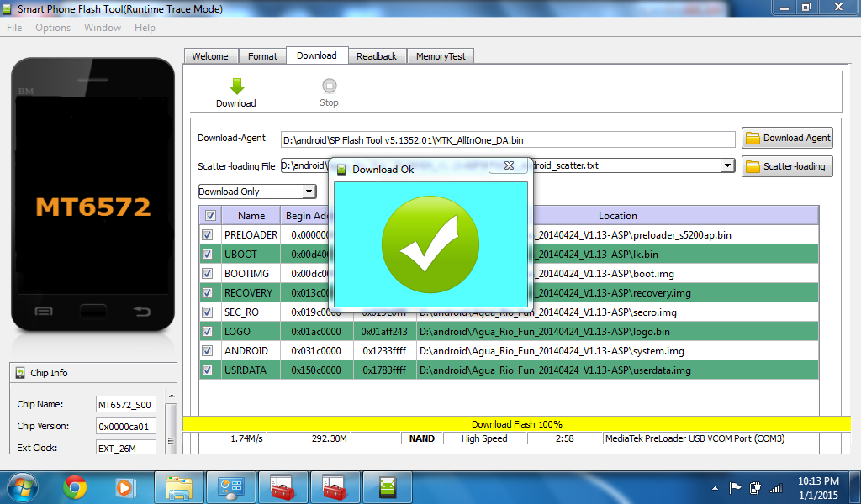Uncheck the SEC_RO checkbox
Viewport: 861px width, 504px height.
coord(207,312)
